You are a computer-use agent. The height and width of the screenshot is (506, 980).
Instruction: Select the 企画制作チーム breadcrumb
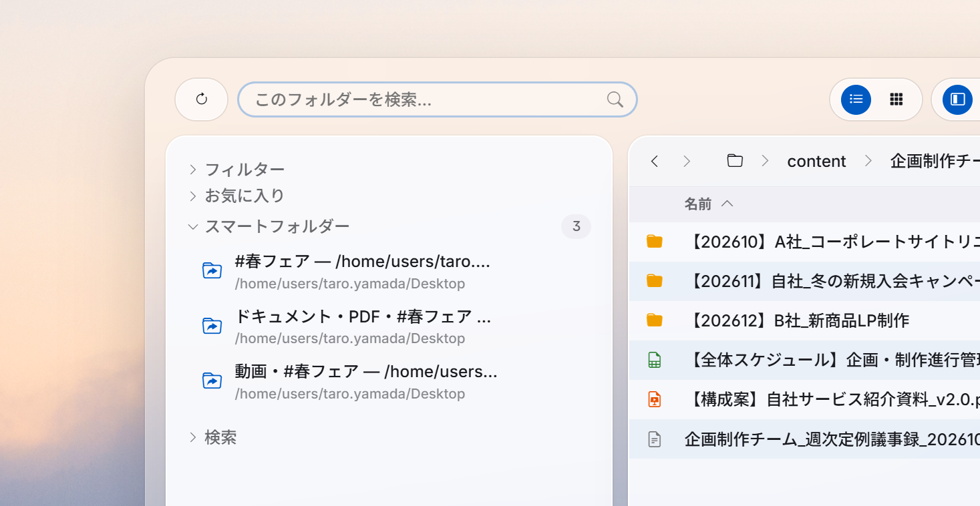point(935,161)
